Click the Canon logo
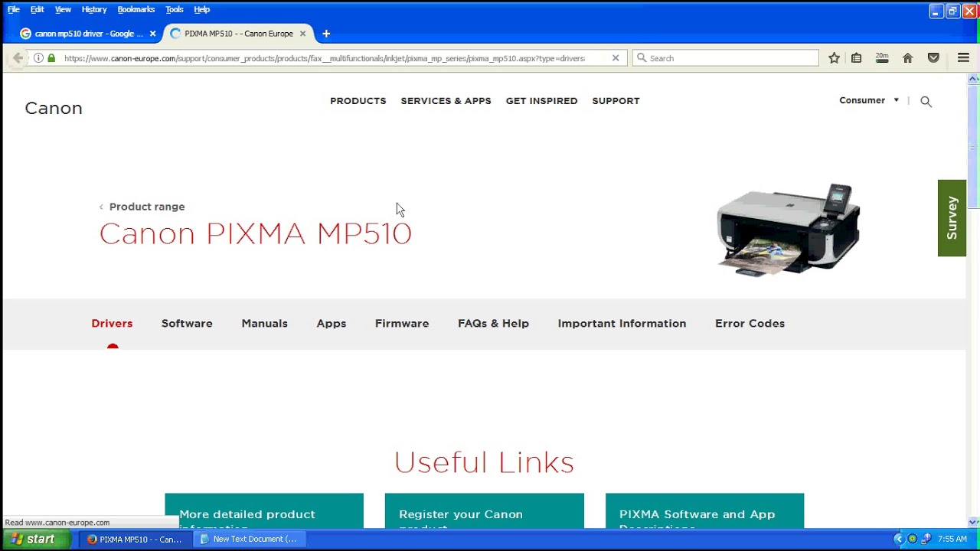980x551 pixels. [x=54, y=108]
